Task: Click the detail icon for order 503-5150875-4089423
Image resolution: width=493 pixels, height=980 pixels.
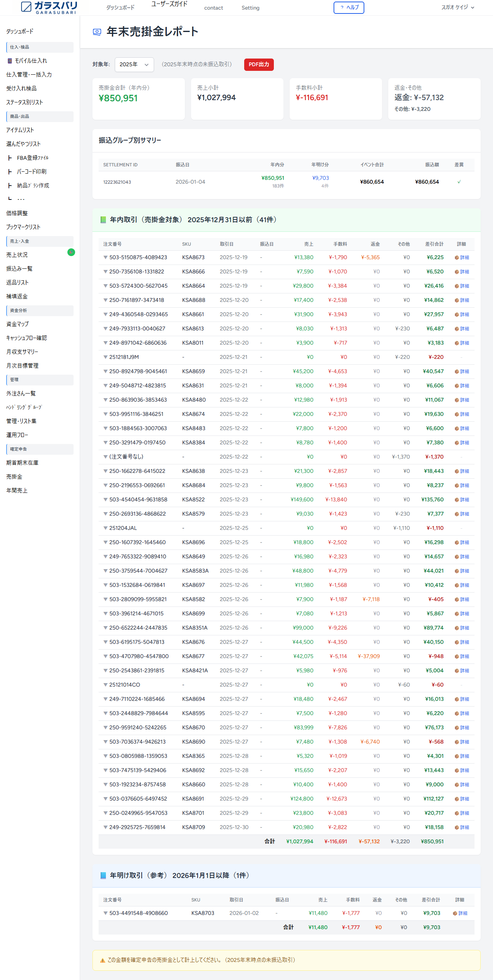Action: [x=456, y=258]
